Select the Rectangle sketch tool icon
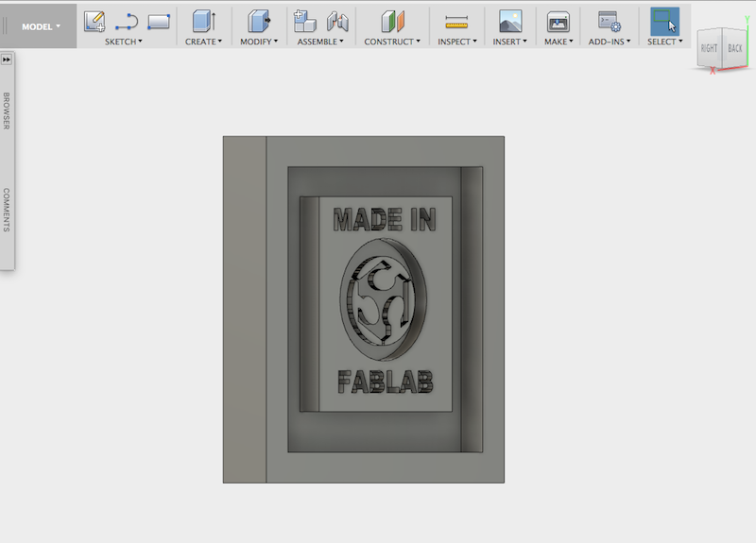Screen dimensions: 756x543 click(x=159, y=22)
